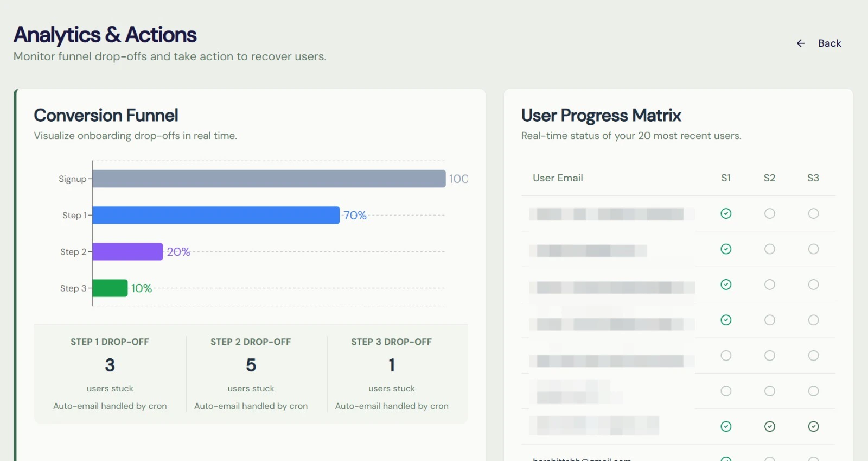Click the 70% label on the chart
This screenshot has height=461, width=868.
point(355,216)
